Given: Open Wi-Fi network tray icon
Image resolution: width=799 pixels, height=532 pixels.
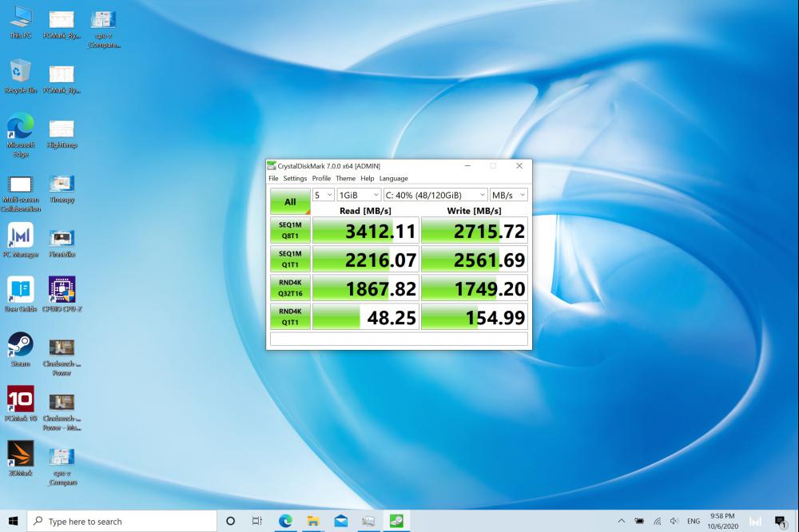Looking at the screenshot, I should (658, 521).
